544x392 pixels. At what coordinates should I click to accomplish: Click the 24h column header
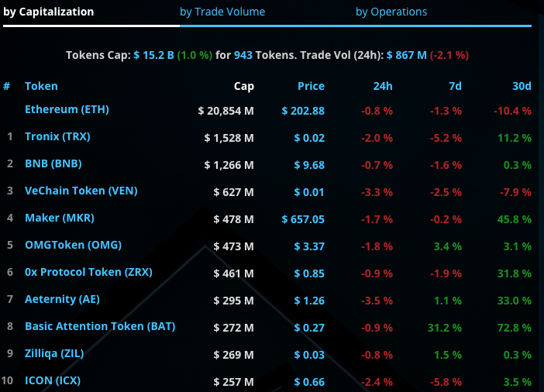point(383,86)
